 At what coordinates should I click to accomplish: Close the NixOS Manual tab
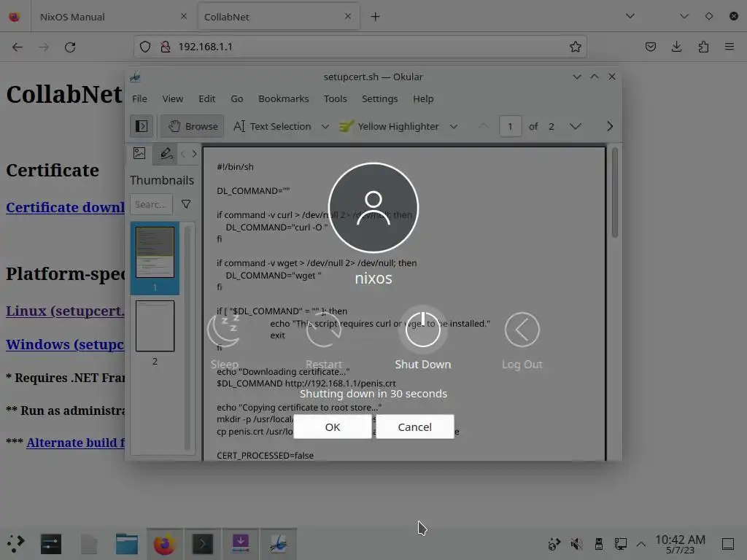point(183,16)
